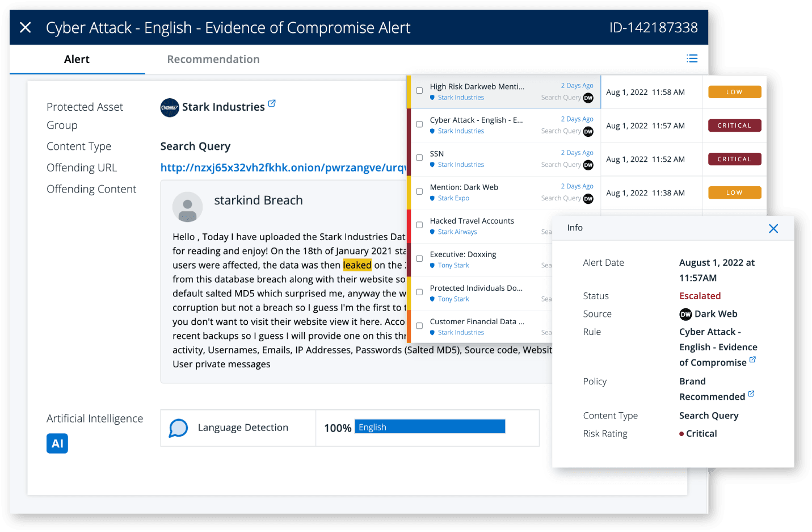Image resolution: width=812 pixels, height=532 pixels.
Task: Close the Info panel
Action: click(773, 228)
